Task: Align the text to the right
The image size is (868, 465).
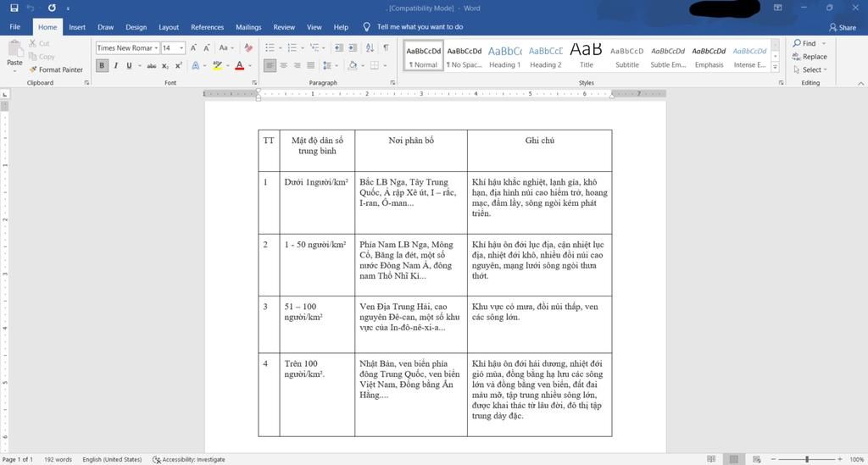Action: [298, 66]
